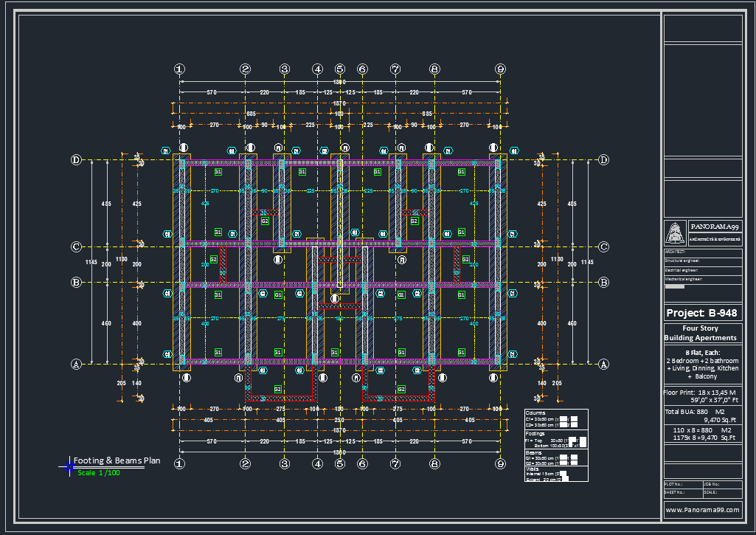Viewport: 756px width, 535px height.
Task: Click the 'External 20 cm' wall legend row
Action: tap(547, 480)
